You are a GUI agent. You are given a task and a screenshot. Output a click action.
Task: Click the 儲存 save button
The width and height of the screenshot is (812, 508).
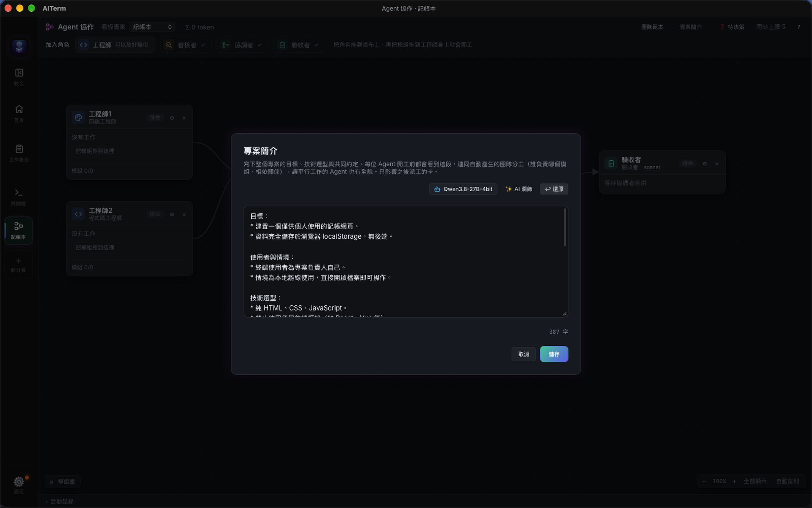click(x=554, y=354)
